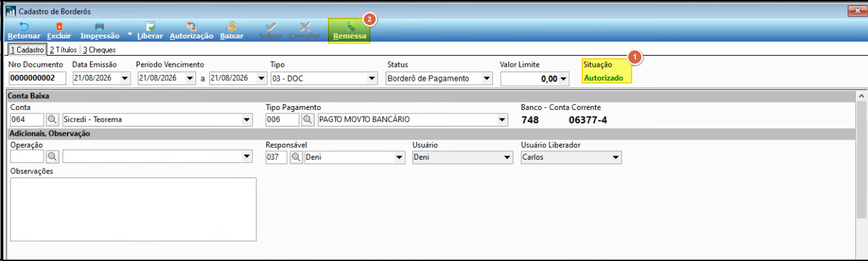Click the Autorização toolbar button
Image resolution: width=868 pixels, height=261 pixels.
pos(191,31)
